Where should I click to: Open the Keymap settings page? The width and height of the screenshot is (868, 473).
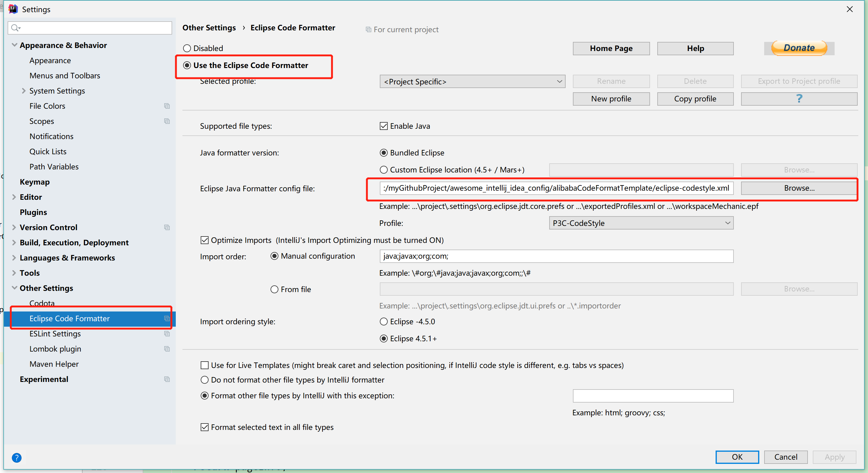[x=35, y=182]
